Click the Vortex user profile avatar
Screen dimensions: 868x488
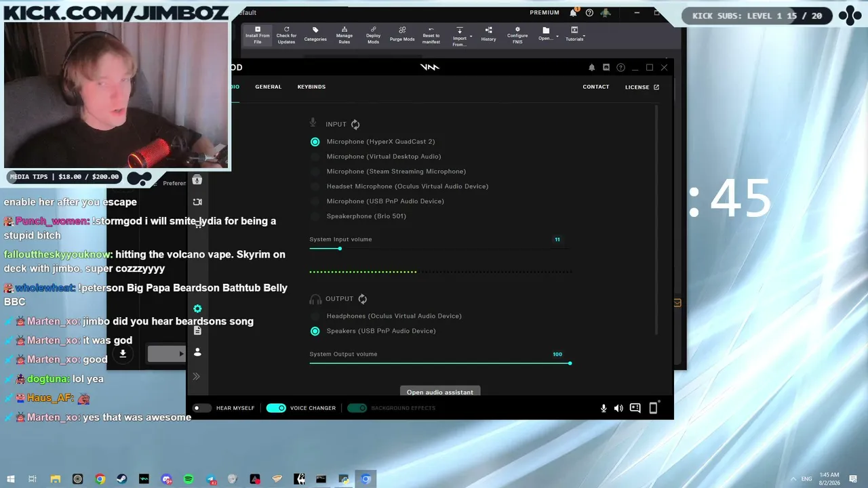(606, 12)
